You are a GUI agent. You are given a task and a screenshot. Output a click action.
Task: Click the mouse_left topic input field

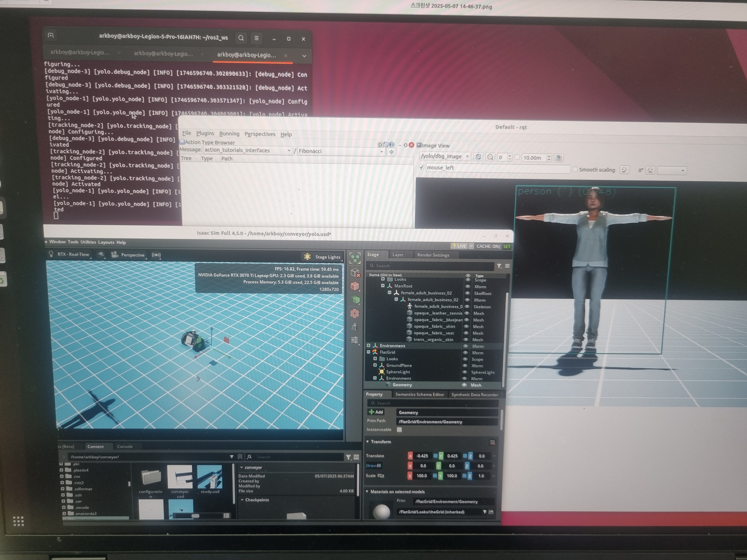coord(498,168)
